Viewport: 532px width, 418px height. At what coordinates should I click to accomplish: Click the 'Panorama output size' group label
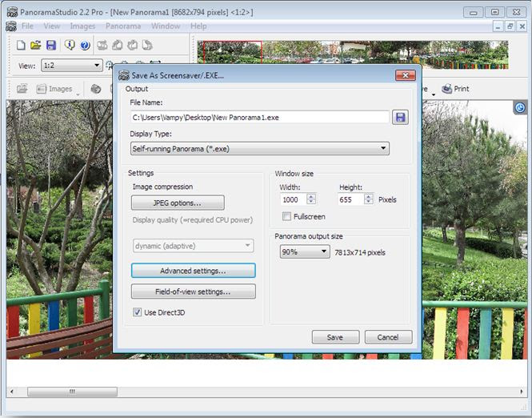(x=309, y=236)
